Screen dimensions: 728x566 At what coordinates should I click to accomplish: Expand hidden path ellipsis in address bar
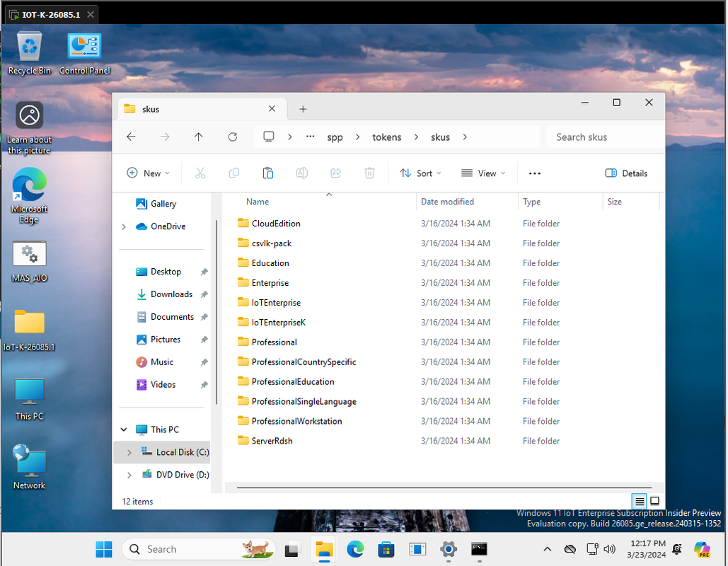point(310,137)
